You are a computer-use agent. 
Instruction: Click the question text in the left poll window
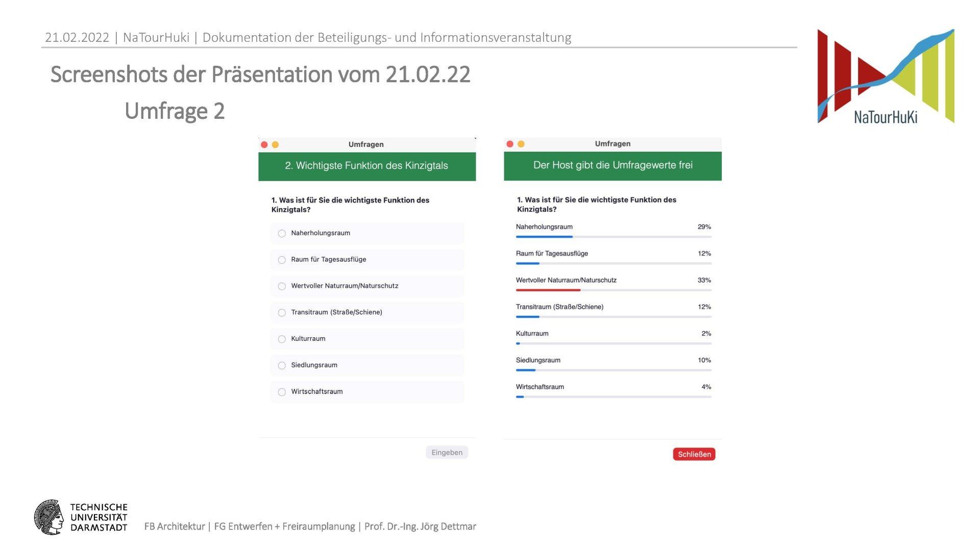pyautogui.click(x=350, y=205)
